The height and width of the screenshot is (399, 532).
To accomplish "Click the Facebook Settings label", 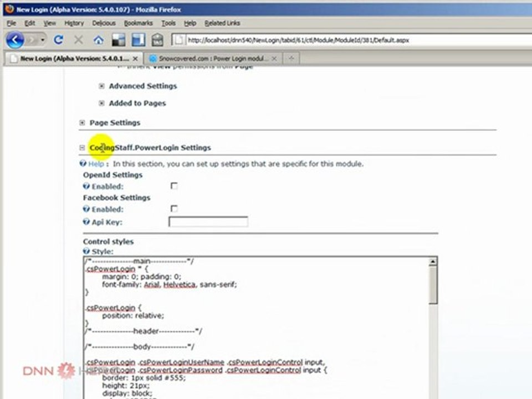I will click(117, 198).
